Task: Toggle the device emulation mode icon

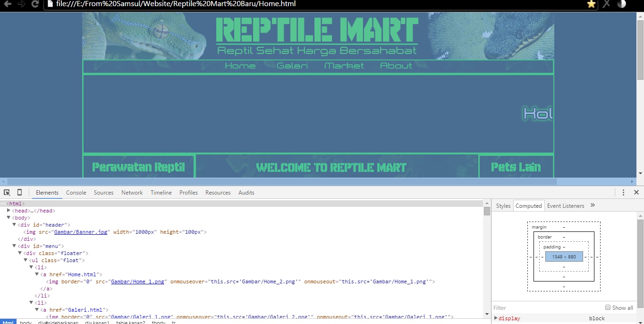Action: (19, 192)
